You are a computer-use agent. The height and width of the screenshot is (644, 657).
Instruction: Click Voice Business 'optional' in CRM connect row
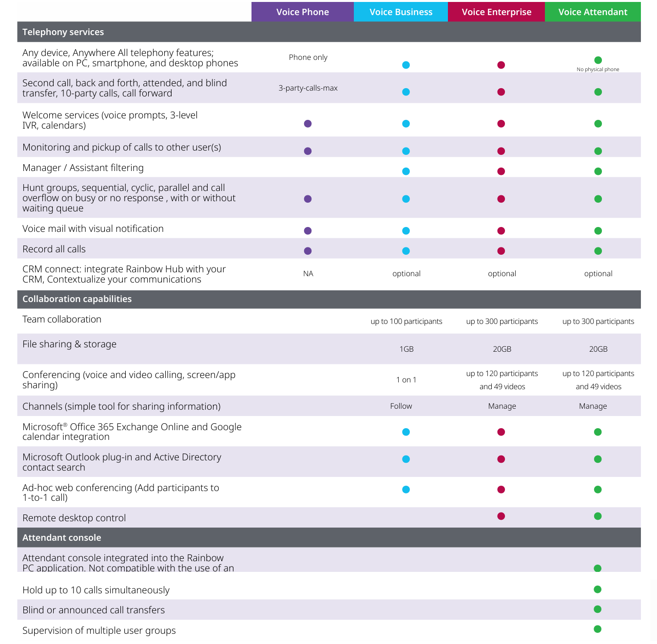pos(406,274)
